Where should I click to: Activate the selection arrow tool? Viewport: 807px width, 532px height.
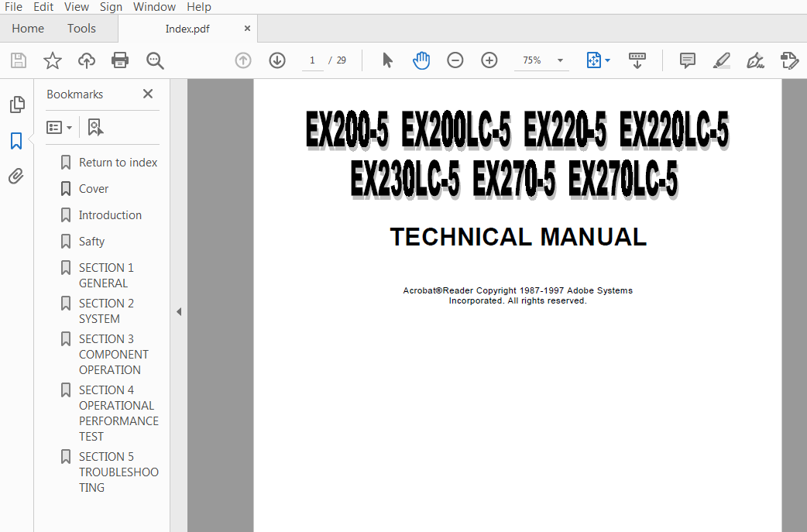(x=387, y=60)
